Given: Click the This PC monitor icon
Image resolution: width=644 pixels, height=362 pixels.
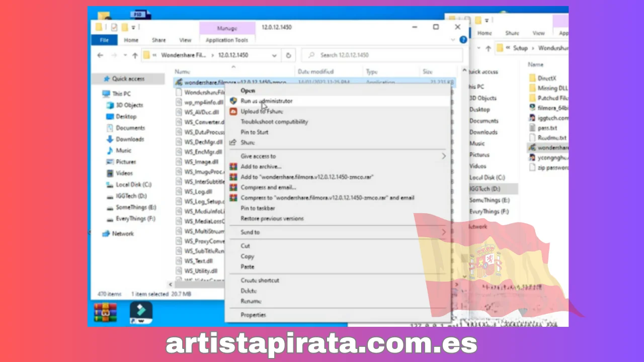Looking at the screenshot, I should (x=106, y=94).
